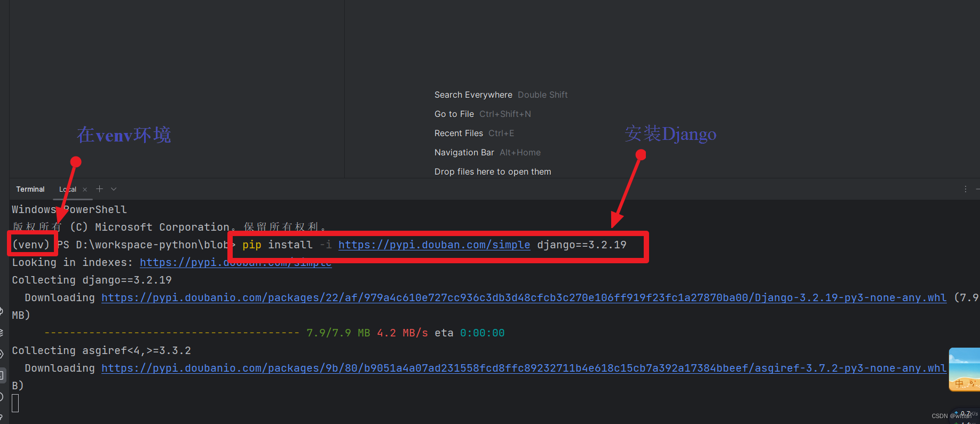Click the Double Shift shortcut text
Viewport: 980px width, 424px height.
click(543, 95)
